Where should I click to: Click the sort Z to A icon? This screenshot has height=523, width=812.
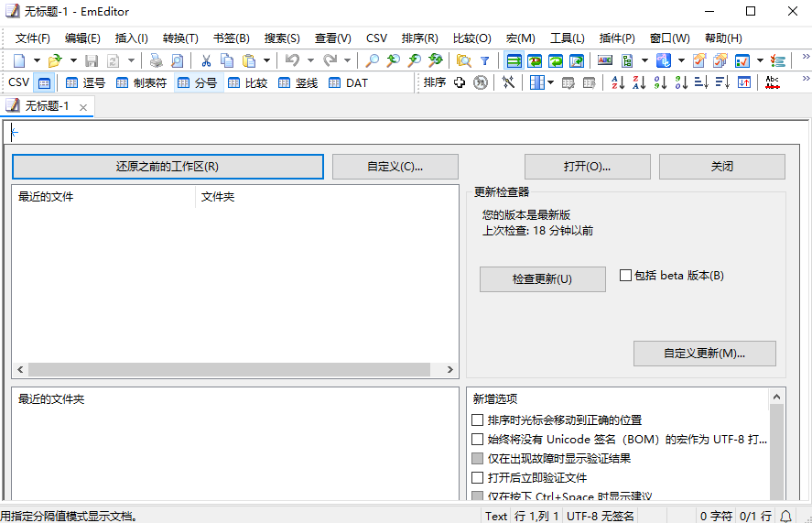[x=639, y=82]
